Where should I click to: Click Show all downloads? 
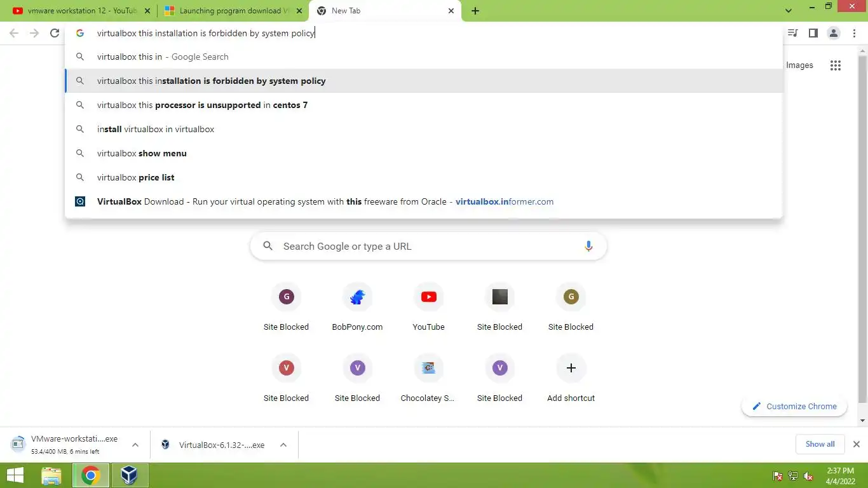pyautogui.click(x=820, y=444)
